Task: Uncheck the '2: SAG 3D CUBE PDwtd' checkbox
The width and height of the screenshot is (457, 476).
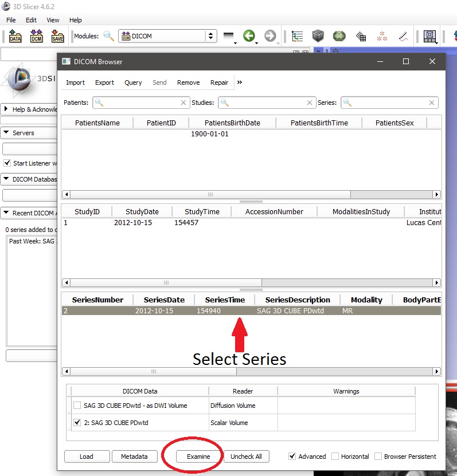Action: pos(77,423)
